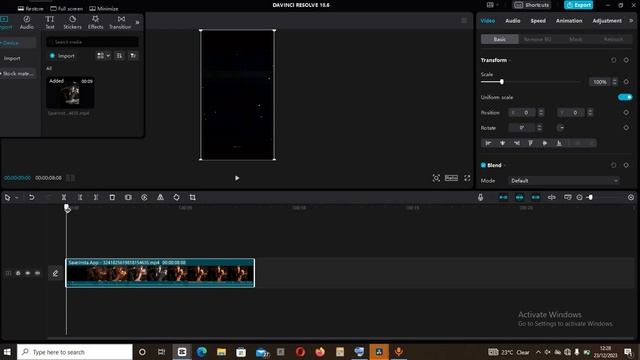The height and width of the screenshot is (360, 640).
Task: Click the media filter icon
Action: 133,56
